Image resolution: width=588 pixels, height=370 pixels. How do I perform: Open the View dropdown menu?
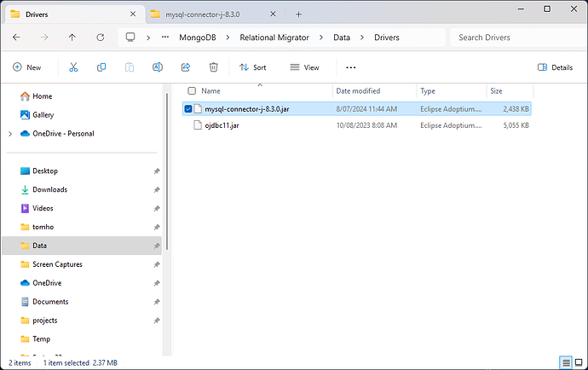pyautogui.click(x=304, y=67)
